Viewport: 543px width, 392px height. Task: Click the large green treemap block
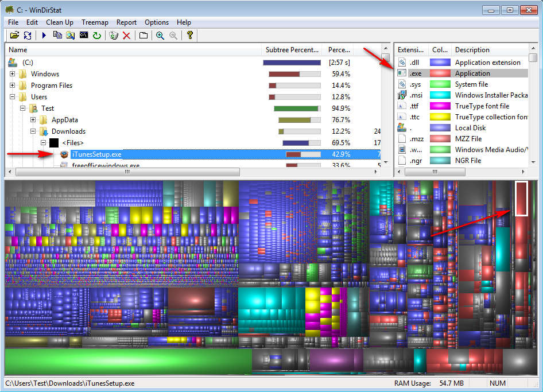(x=128, y=362)
